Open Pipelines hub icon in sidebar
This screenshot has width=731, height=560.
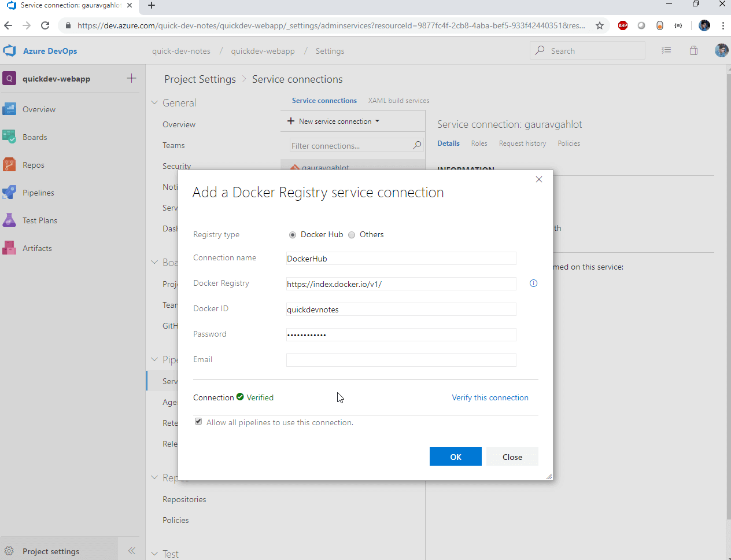tap(9, 193)
